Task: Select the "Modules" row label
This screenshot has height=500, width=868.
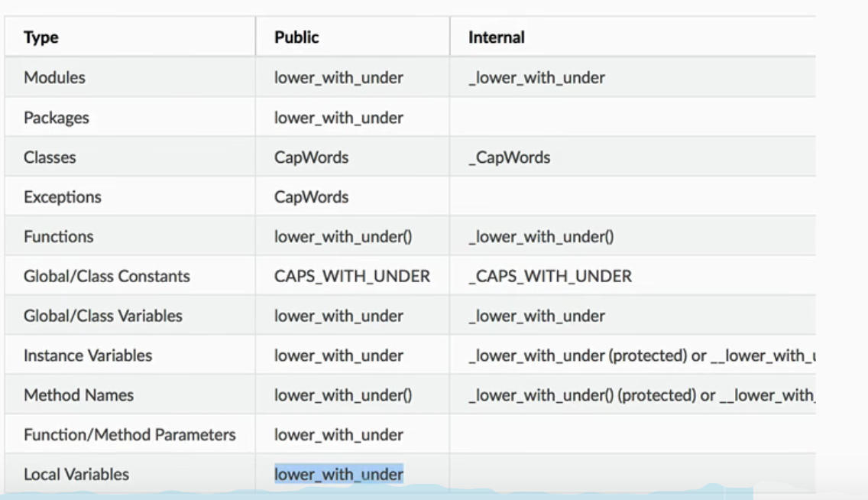Action: click(x=54, y=77)
